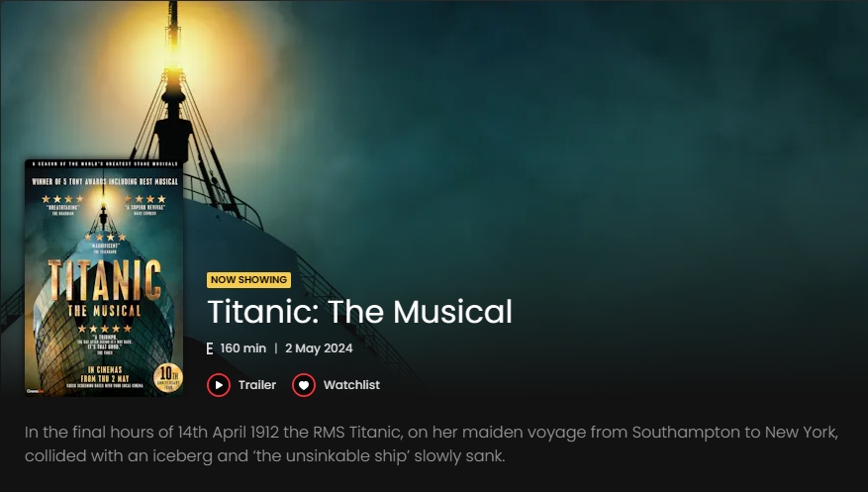Screen dimensions: 868x492
Task: Click the four-star Breathtaking review on the poster
Action: (62, 204)
